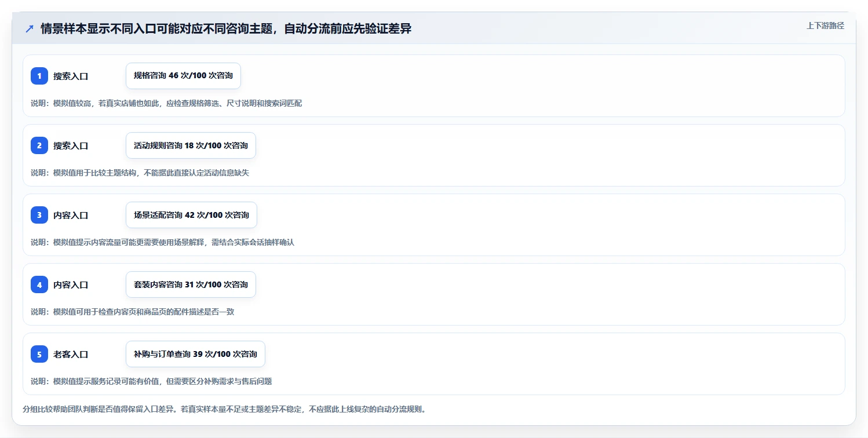
Task: Click the 活动规则咨询 18 次/100 次咨询 chip
Action: (x=191, y=145)
